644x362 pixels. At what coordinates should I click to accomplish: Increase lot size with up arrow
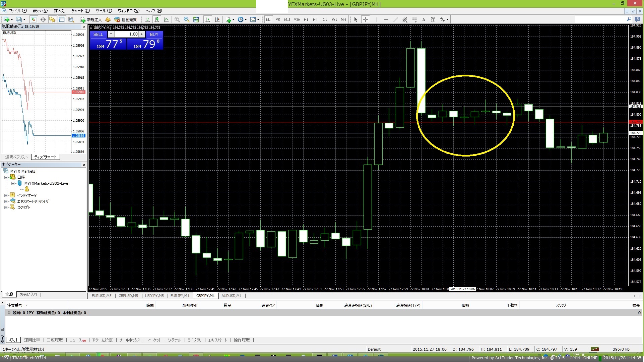(142, 34)
